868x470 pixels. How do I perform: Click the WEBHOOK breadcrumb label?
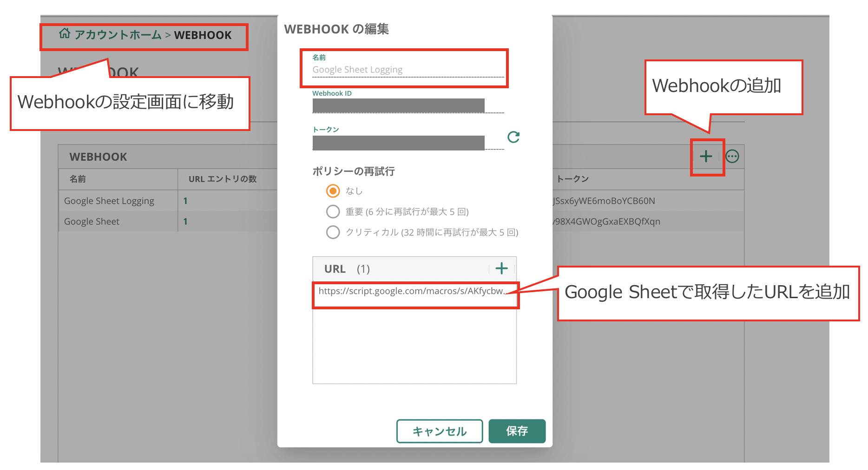click(x=203, y=34)
